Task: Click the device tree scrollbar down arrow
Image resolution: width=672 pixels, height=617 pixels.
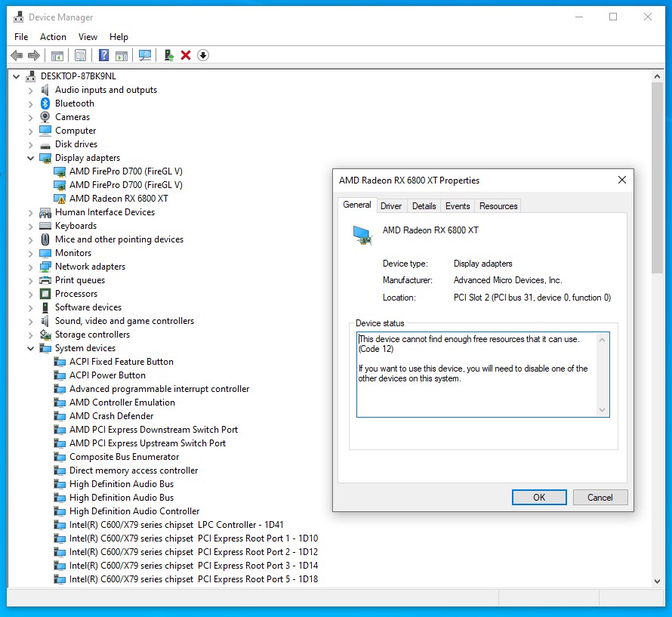Action: (657, 582)
